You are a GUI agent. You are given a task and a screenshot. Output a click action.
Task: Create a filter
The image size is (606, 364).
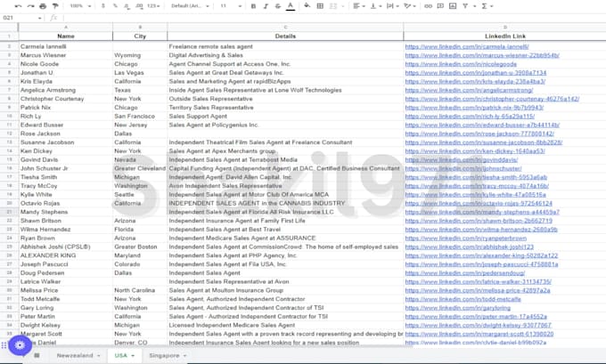[465, 6]
